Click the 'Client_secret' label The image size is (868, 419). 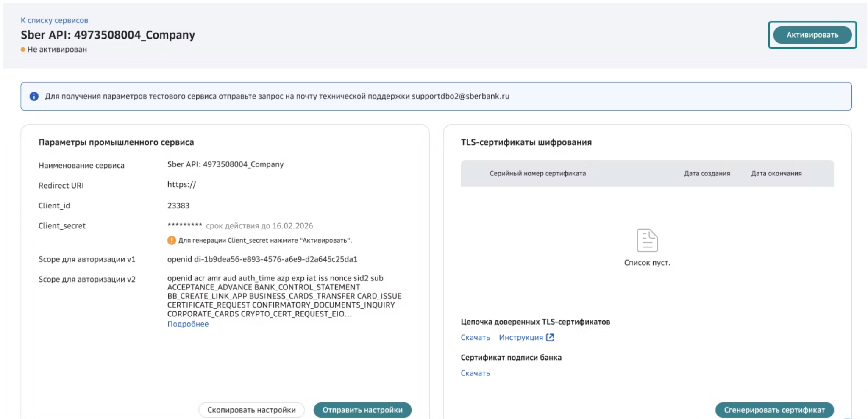pyautogui.click(x=62, y=226)
